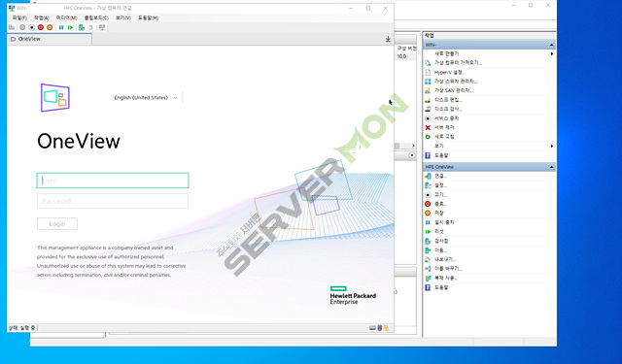
Task: Send Ctrl+Alt+Del using the first toolbar icon
Action: [x=12, y=27]
